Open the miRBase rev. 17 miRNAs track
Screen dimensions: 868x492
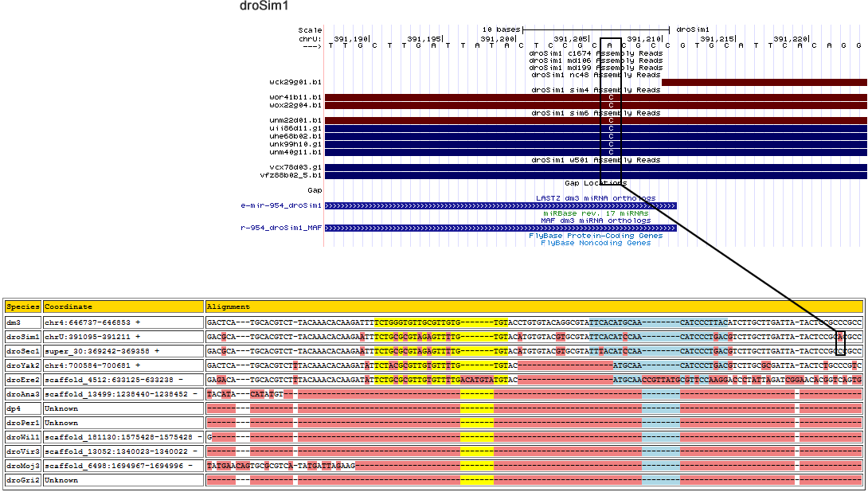(x=596, y=213)
